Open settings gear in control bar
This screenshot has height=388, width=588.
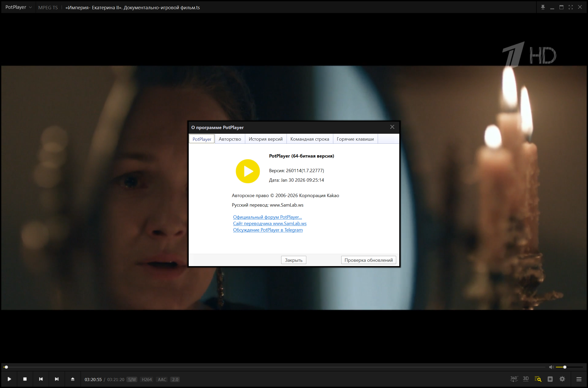pos(562,379)
